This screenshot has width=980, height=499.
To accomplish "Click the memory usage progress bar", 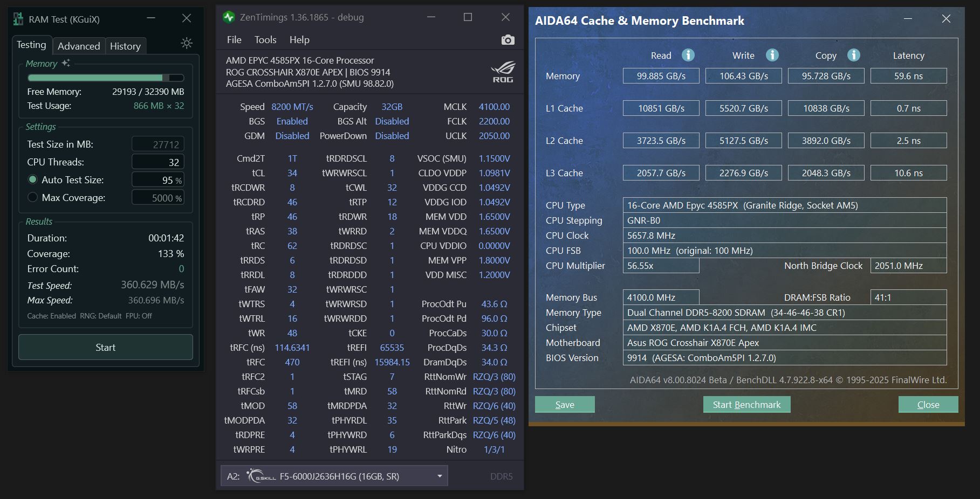I will [105, 78].
